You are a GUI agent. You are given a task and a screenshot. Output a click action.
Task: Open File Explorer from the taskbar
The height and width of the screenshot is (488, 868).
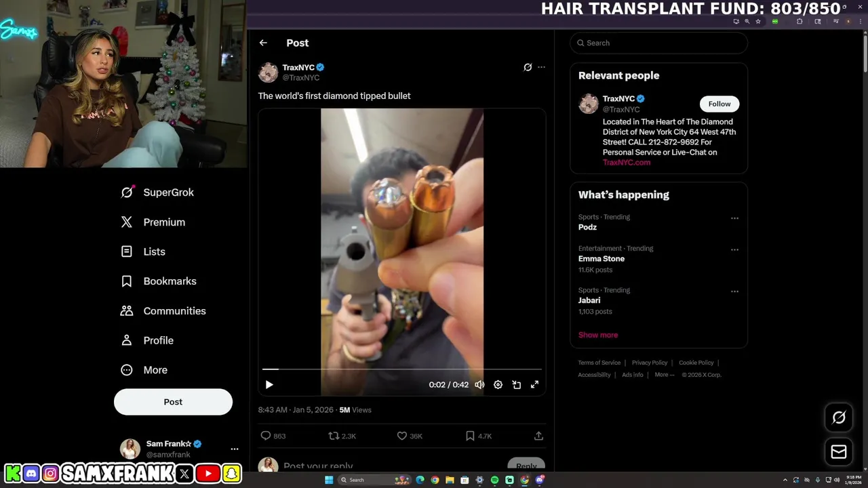(450, 480)
